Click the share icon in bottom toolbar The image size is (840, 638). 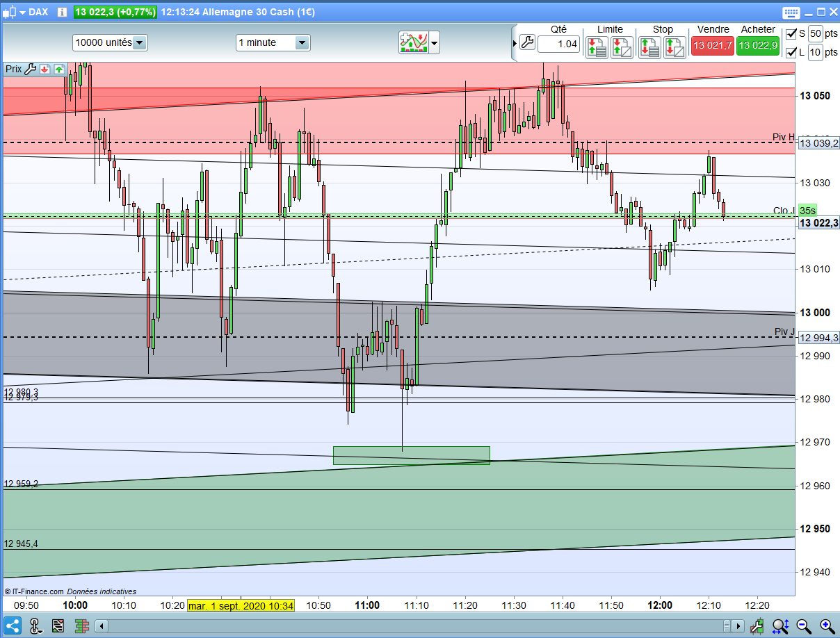pos(13,625)
